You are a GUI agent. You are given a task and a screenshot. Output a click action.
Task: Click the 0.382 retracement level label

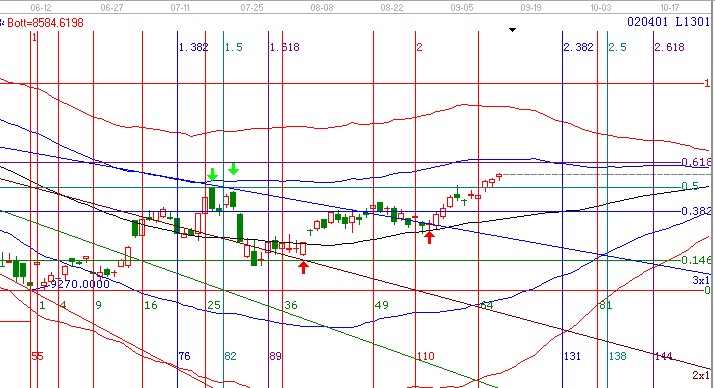tap(696, 211)
